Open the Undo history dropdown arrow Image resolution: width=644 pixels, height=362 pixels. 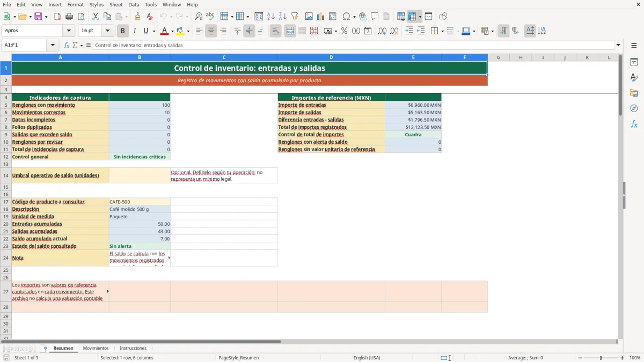(170, 17)
